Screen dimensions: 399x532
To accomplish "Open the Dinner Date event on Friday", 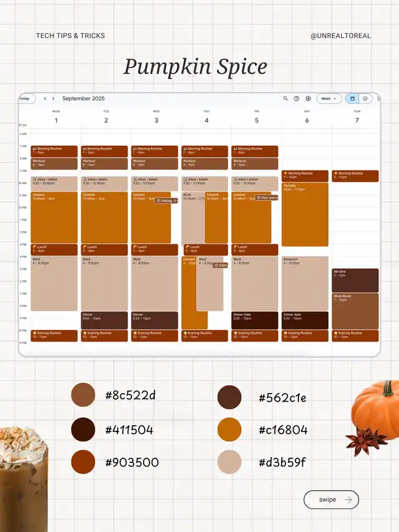I will (x=254, y=320).
